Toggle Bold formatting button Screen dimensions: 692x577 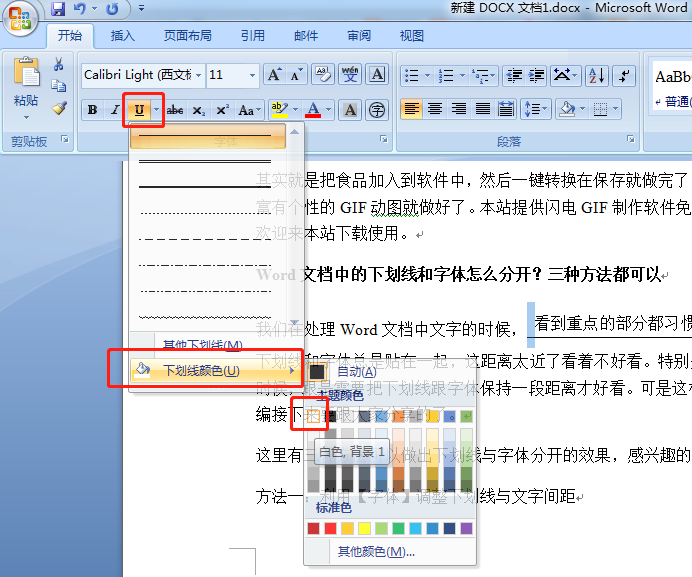point(92,110)
